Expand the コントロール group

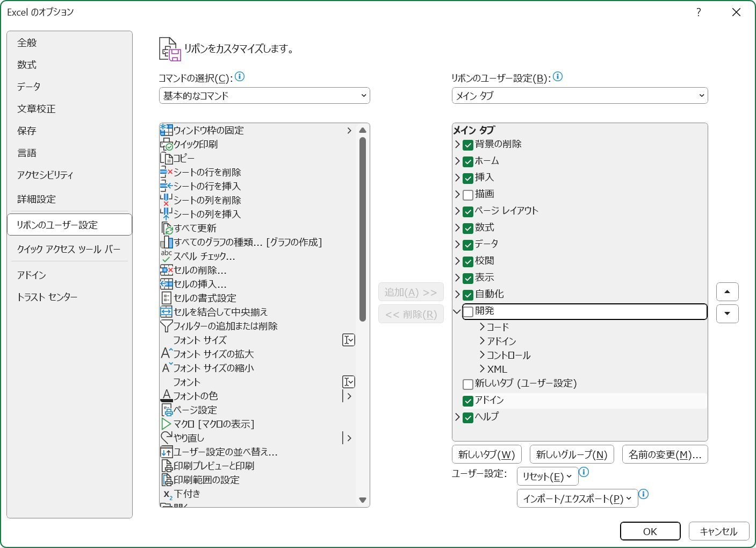[x=482, y=355]
